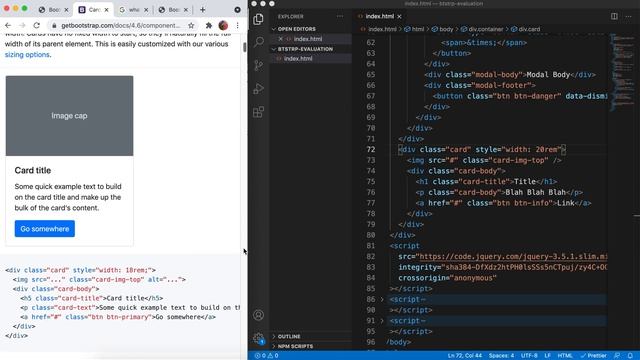This screenshot has width=640, height=360.
Task: Open the Prettier status bar item
Action: pyautogui.click(x=593, y=356)
